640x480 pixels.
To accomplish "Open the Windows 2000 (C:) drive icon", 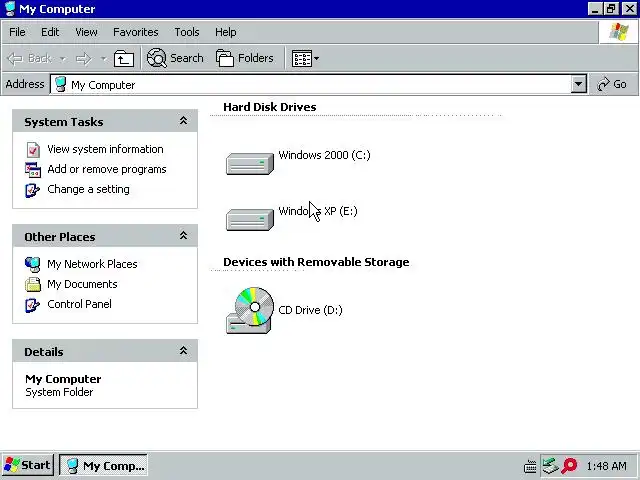I will (x=250, y=163).
